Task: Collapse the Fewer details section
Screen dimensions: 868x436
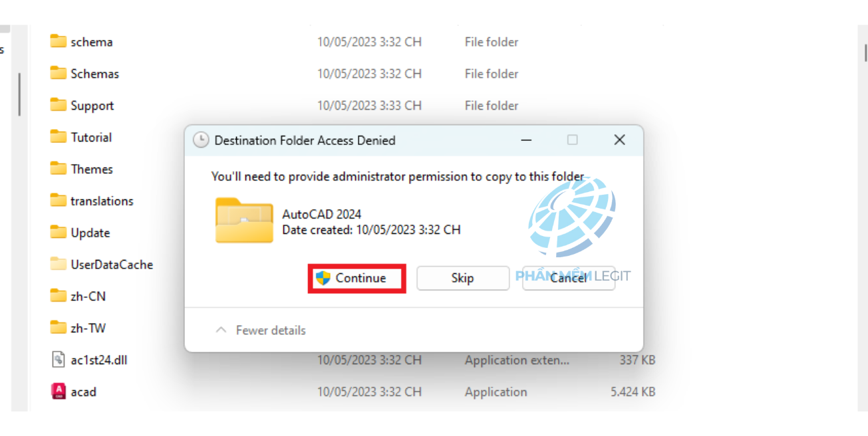Action: (x=261, y=330)
